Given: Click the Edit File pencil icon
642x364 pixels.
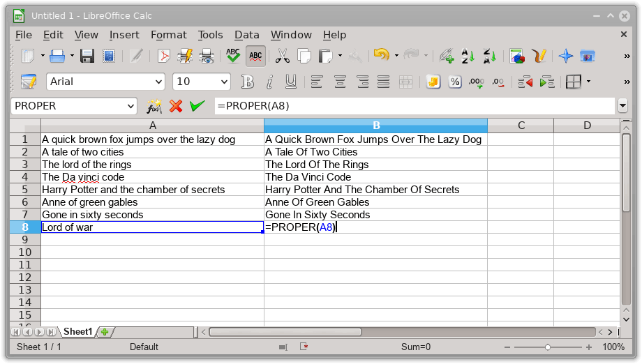Looking at the screenshot, I should (x=136, y=56).
